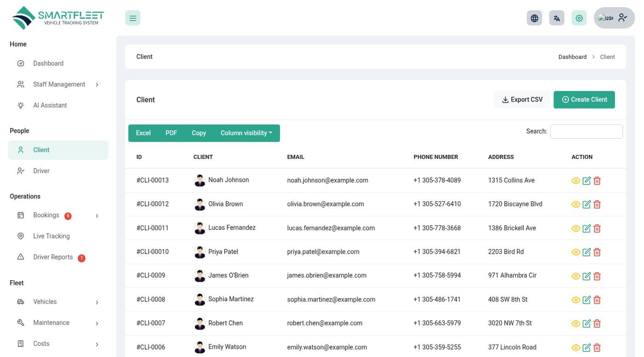Expand the Maintenance submenu
The image size is (644, 357).
click(x=58, y=323)
